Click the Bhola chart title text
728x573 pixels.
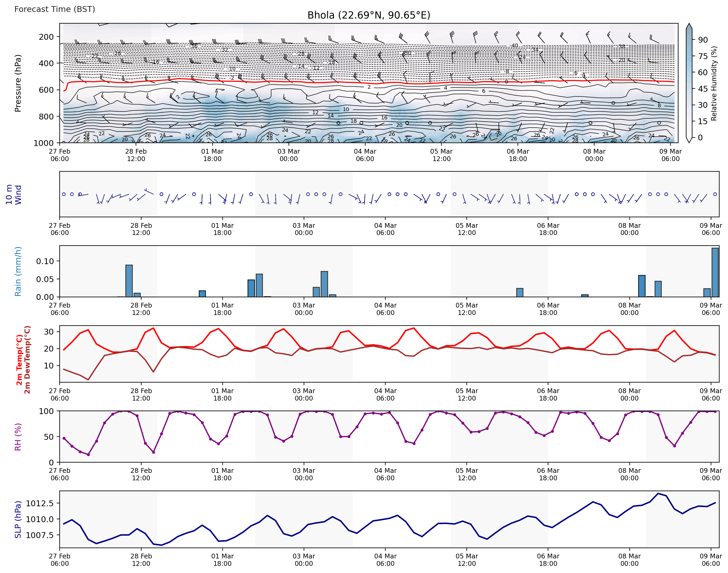coord(369,15)
